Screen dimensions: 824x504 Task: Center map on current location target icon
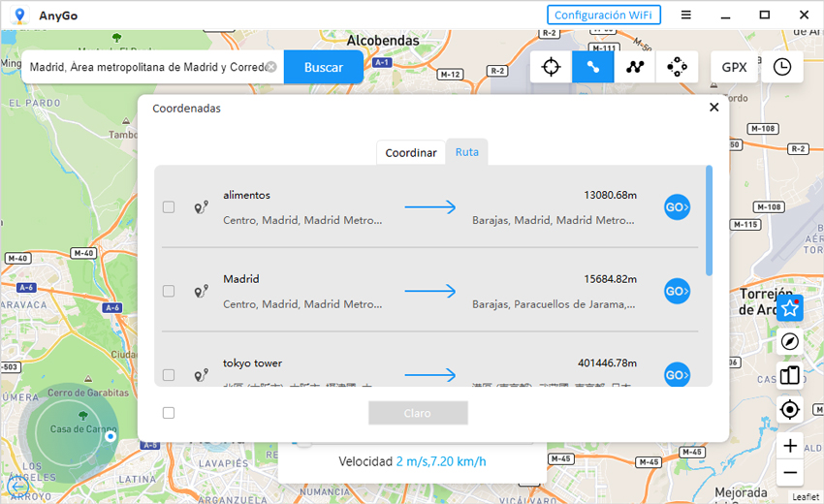pos(790,410)
